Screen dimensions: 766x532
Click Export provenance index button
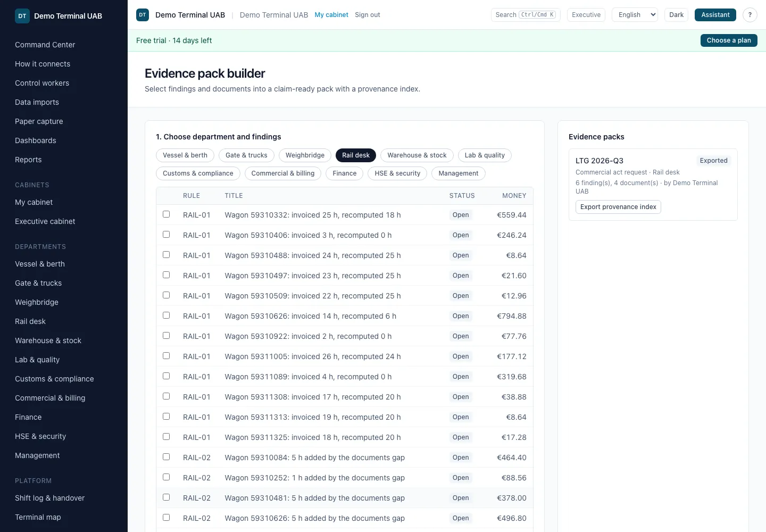[618, 207]
